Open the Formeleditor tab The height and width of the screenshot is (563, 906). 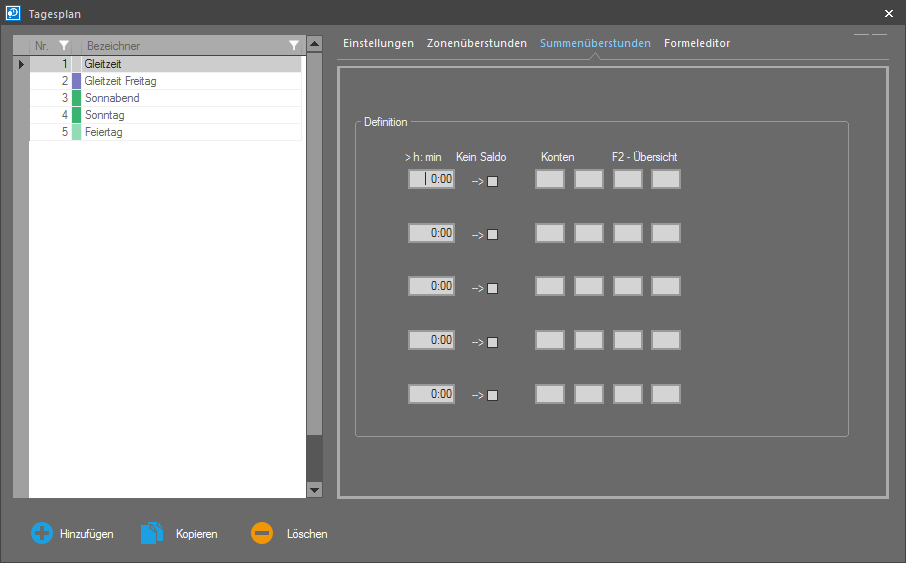coord(697,44)
